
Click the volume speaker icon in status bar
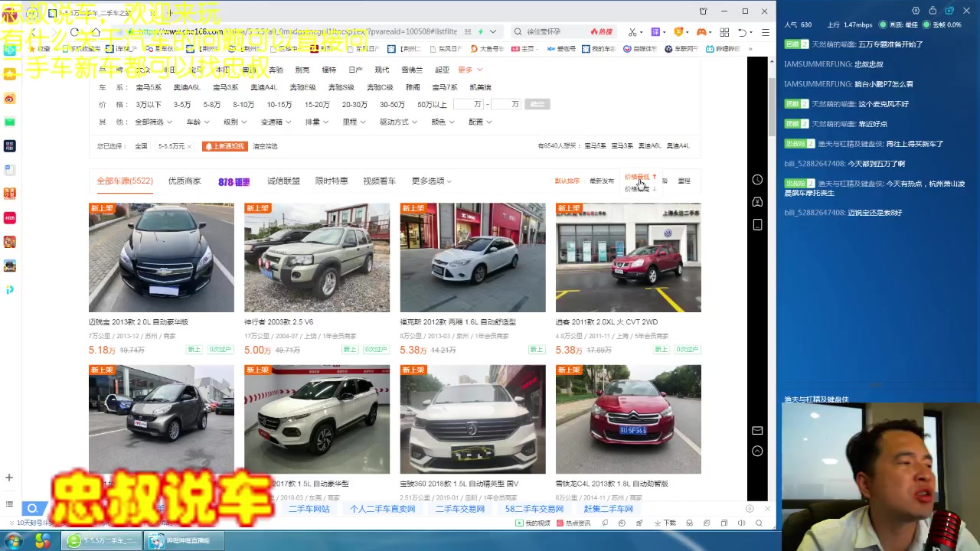click(741, 523)
